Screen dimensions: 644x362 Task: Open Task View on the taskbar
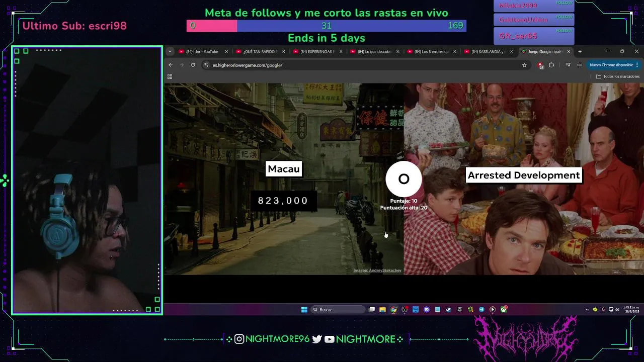coord(372,309)
